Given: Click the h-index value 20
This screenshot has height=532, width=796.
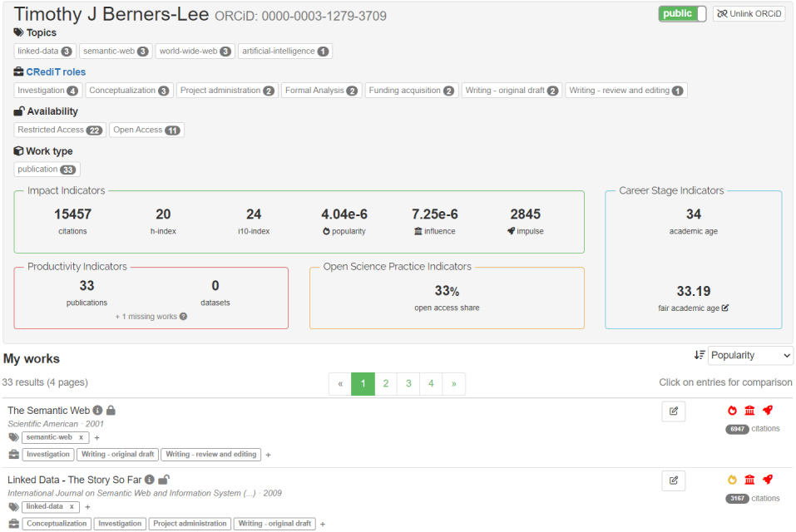Looking at the screenshot, I should tap(163, 214).
